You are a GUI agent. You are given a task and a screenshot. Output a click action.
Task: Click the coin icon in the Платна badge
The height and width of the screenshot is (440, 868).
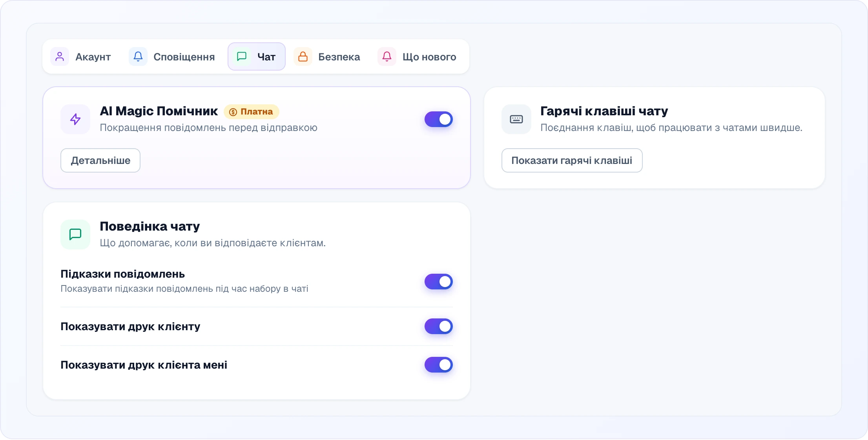(233, 112)
